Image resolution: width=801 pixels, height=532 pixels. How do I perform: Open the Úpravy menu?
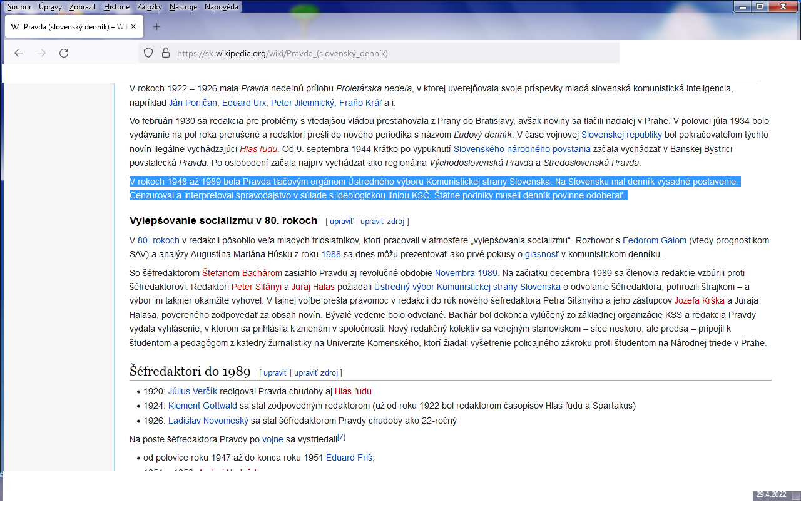[51, 6]
